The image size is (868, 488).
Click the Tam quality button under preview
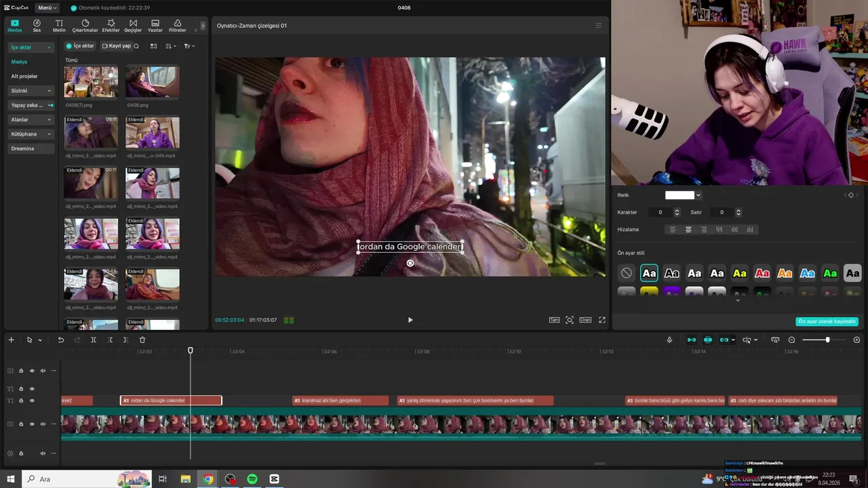554,320
